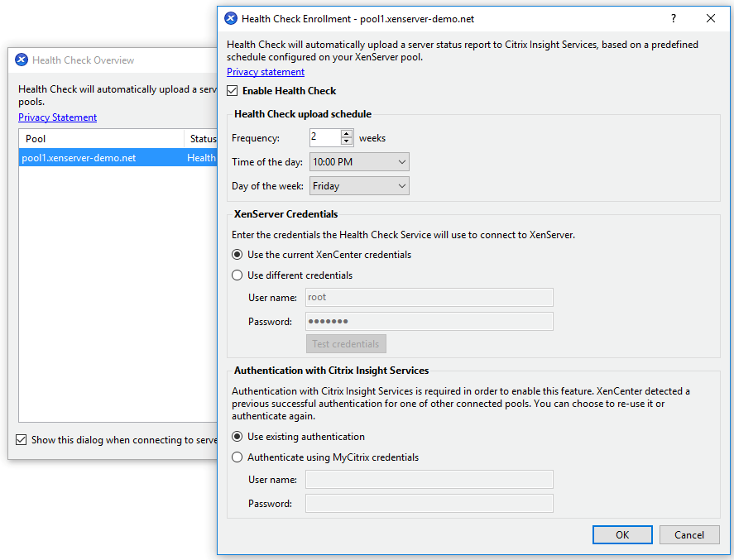The width and height of the screenshot is (734, 560).
Task: Select pool1.xenserver-demo.net row in Overview list
Action: point(118,158)
